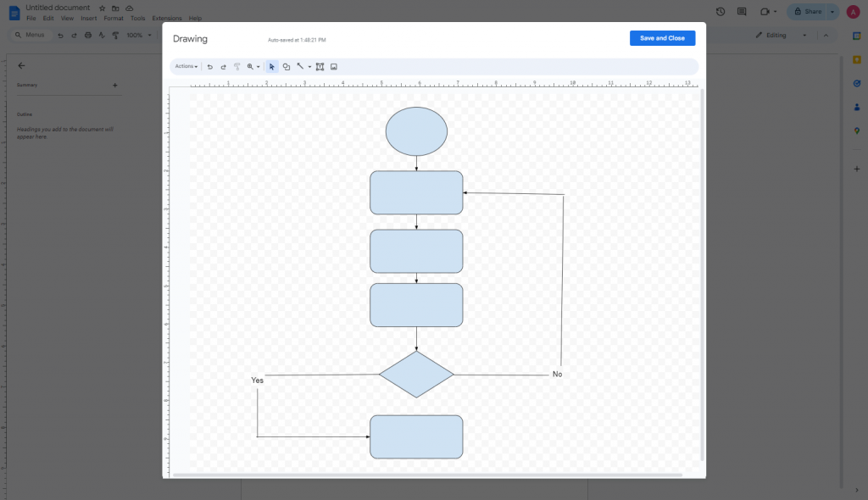Screen dimensions: 868x500
Task: Click the Docs toolbar redo icon
Action: tap(74, 36)
